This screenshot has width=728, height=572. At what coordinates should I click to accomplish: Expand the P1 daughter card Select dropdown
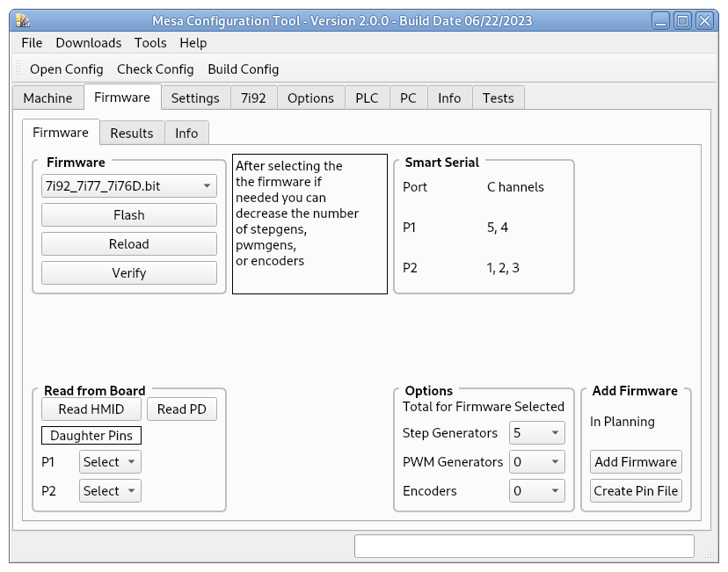[x=110, y=461]
